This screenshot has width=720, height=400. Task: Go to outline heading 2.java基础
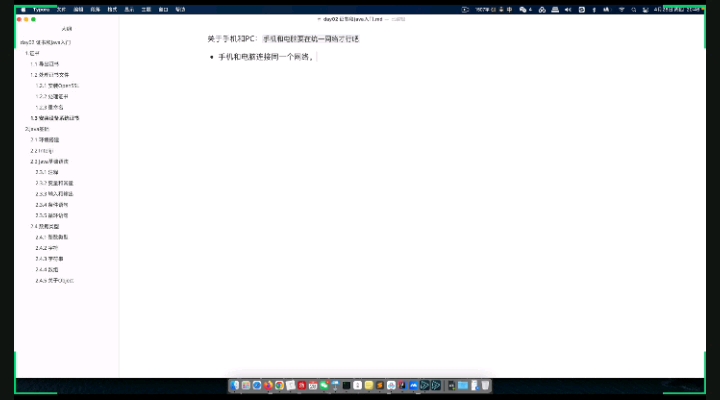click(x=37, y=129)
